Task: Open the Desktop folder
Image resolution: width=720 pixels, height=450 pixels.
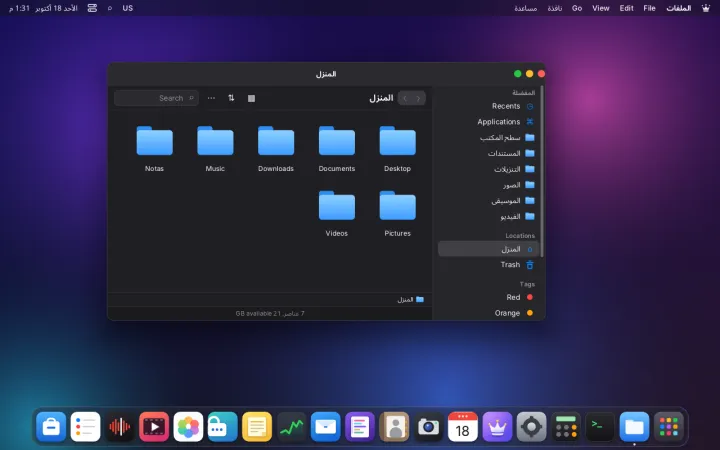Action: pos(398,149)
